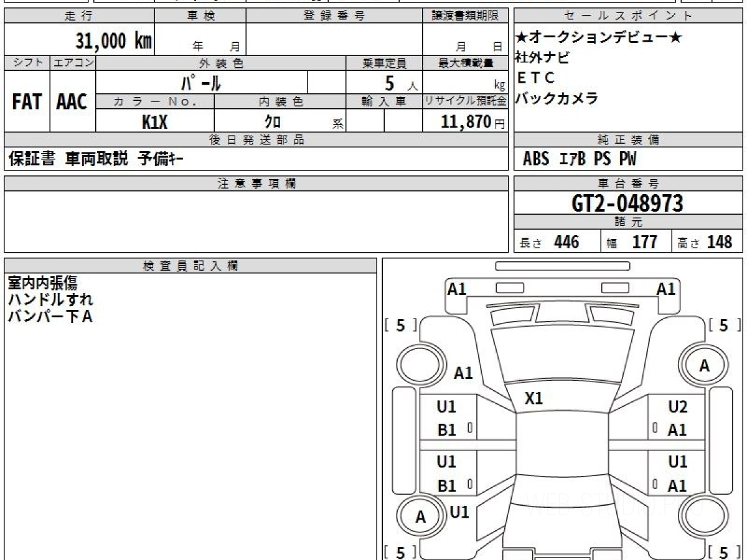This screenshot has height=560, width=747.
Task: Select the セールスポイント heading
Action: coord(629,16)
